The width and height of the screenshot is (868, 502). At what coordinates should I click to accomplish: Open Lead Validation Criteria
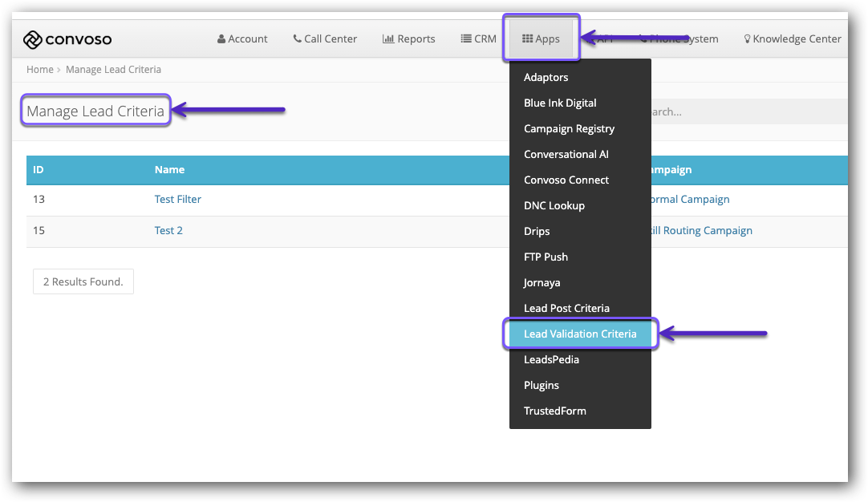580,334
